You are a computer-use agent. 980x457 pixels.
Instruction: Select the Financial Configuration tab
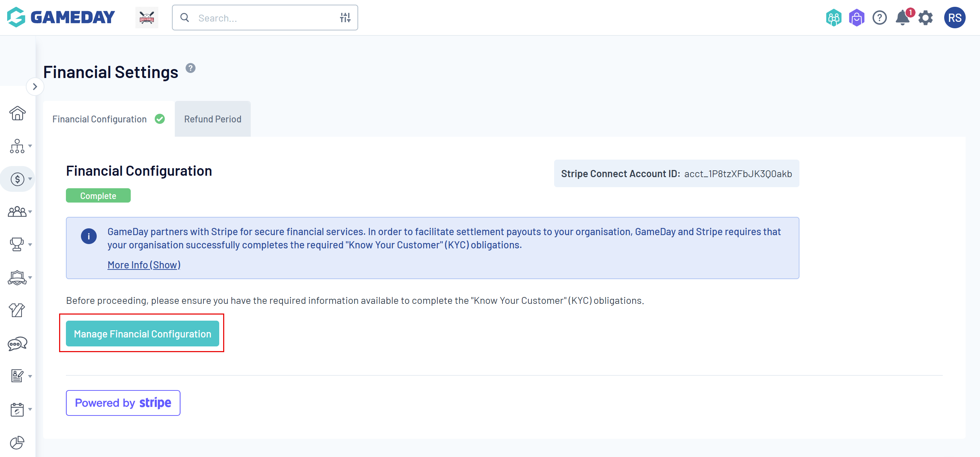point(100,119)
